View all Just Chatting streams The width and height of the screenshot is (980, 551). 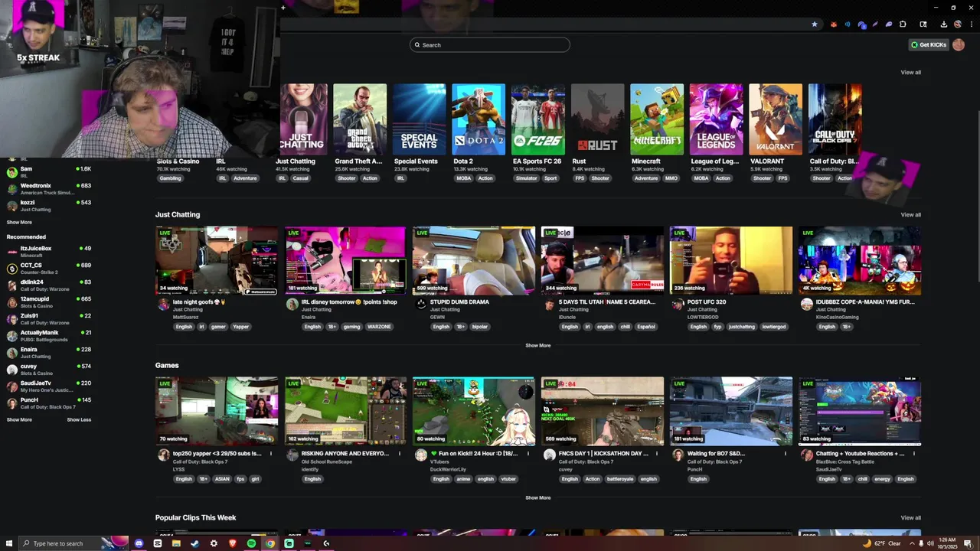[x=910, y=214]
